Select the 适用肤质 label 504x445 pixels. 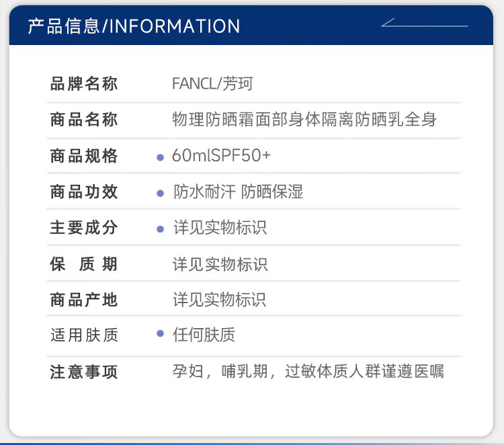[x=84, y=335]
